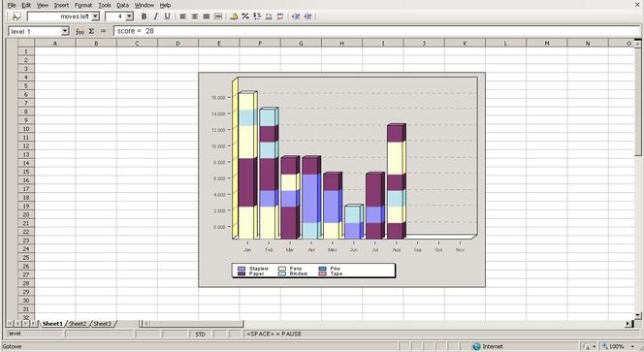Viewport: 644px width, 352px height.
Task: Open the Insert menu
Action: coord(61,5)
